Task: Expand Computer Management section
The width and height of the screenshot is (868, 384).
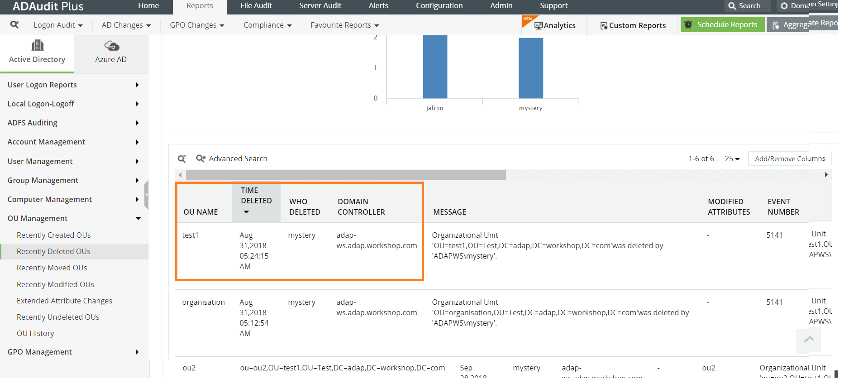Action: (x=74, y=199)
